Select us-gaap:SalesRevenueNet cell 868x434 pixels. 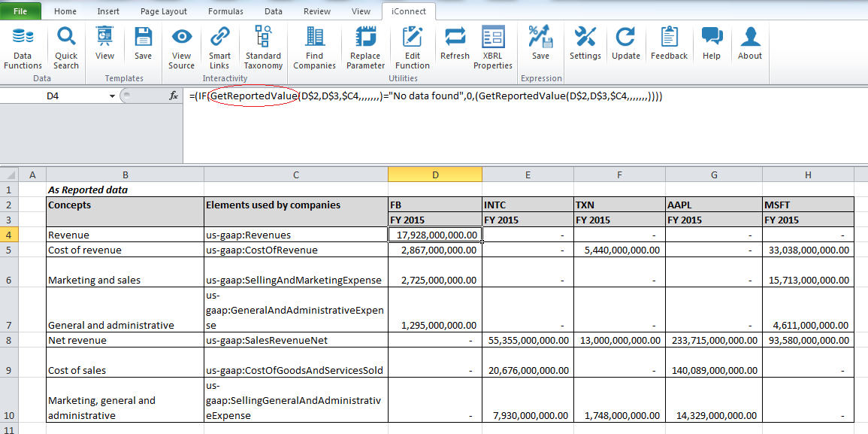pos(296,340)
